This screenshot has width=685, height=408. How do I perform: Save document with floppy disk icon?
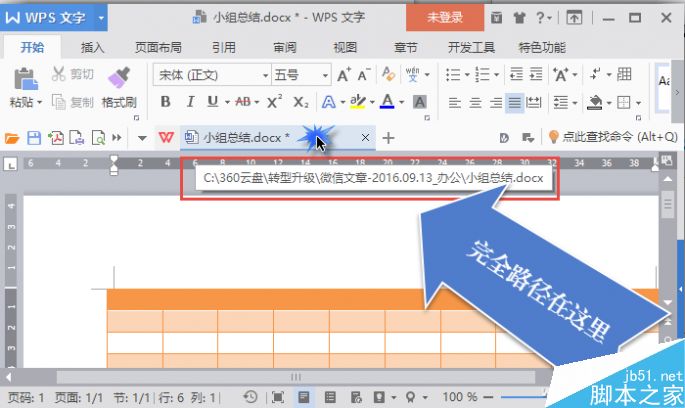pos(34,138)
